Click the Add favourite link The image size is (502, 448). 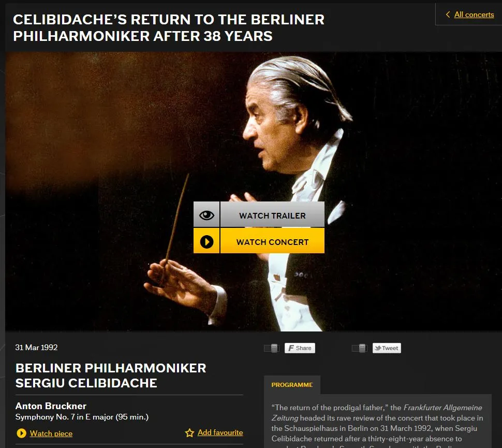[x=220, y=432]
